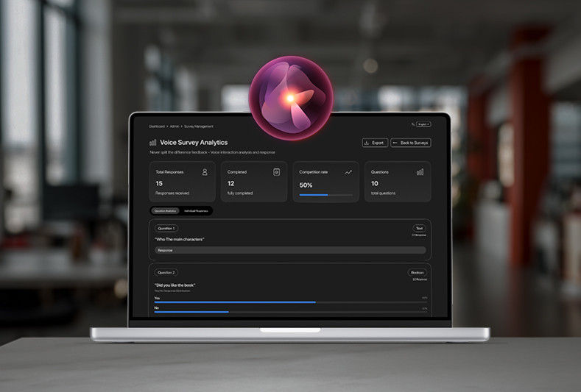
Task: Open the English language dropdown
Action: 423,124
